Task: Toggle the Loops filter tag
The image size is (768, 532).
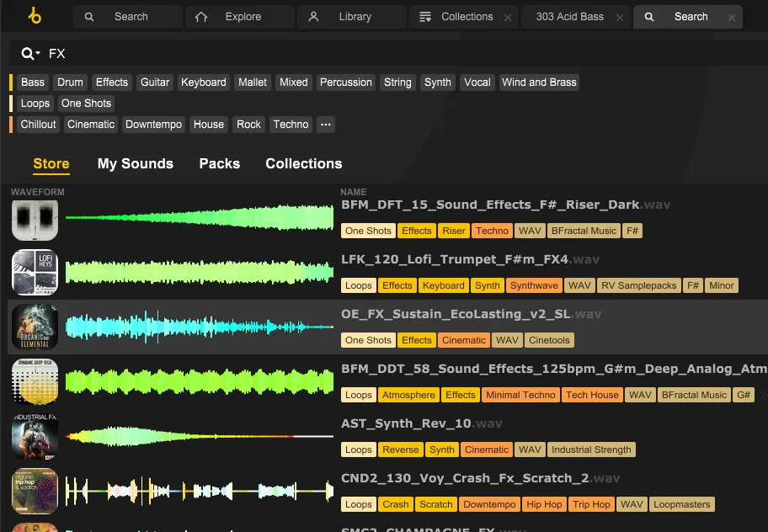Action: coord(35,104)
